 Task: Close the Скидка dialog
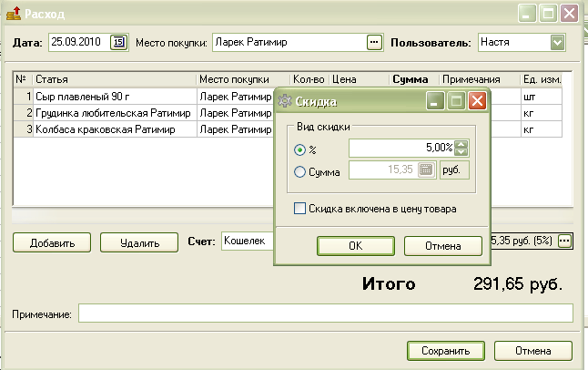click(x=477, y=100)
